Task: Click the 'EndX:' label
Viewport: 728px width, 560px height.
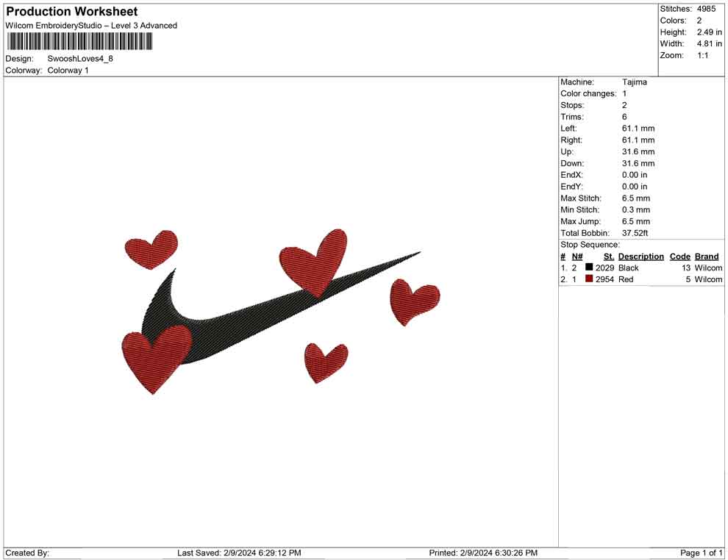Action: click(571, 175)
